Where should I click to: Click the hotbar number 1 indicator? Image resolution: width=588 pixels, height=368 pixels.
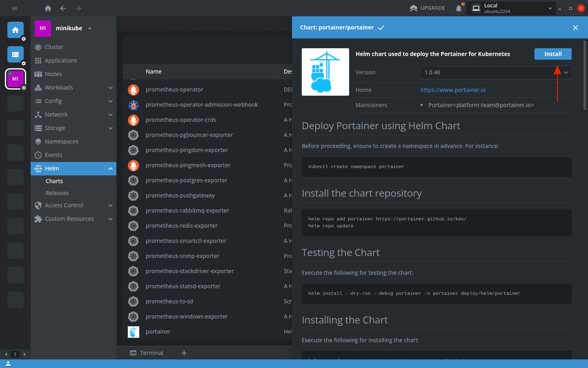click(15, 354)
